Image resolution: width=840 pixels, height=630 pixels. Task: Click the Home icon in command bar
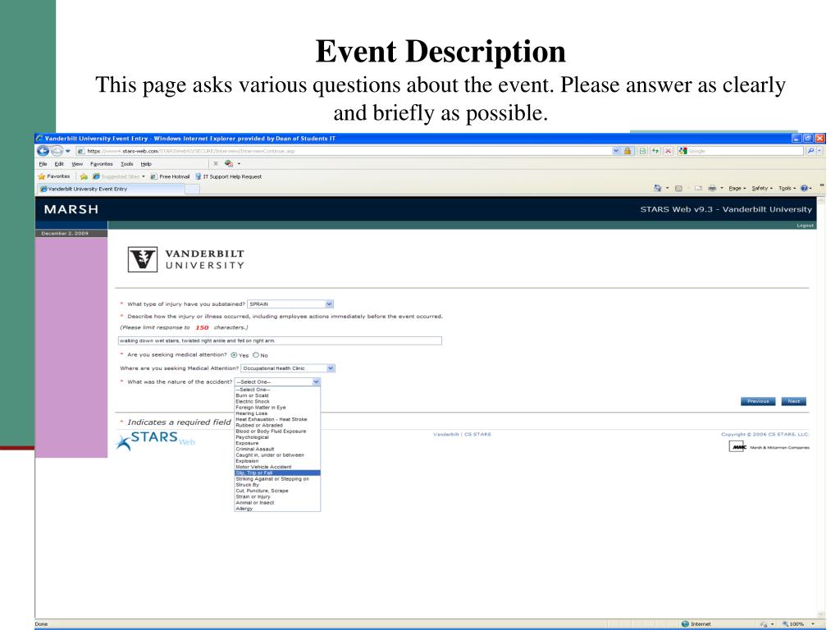click(657, 188)
